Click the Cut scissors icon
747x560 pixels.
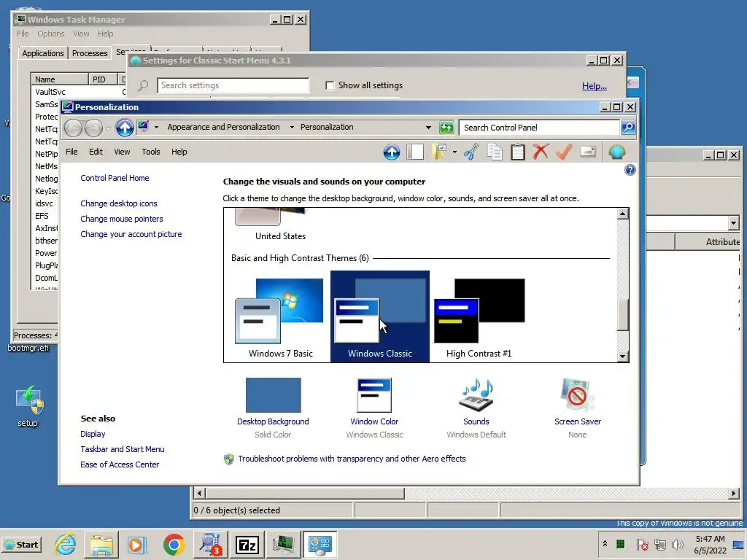tap(471, 152)
